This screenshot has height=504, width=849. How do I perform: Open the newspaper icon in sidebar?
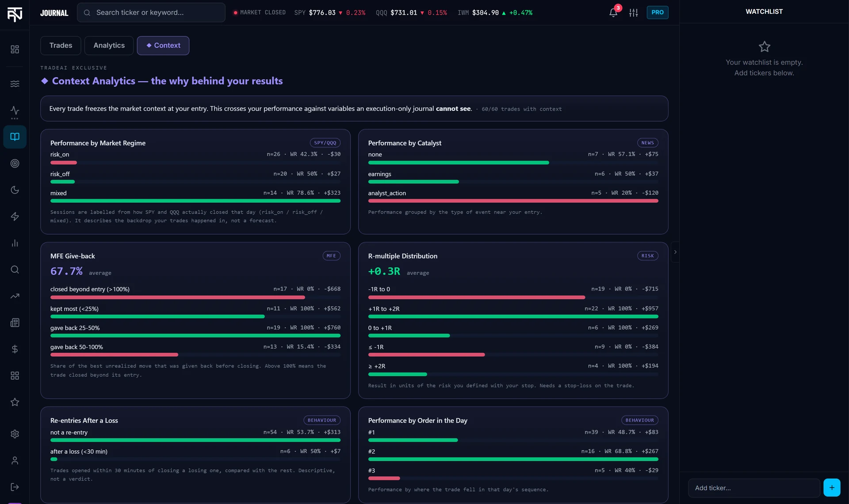[x=15, y=323]
